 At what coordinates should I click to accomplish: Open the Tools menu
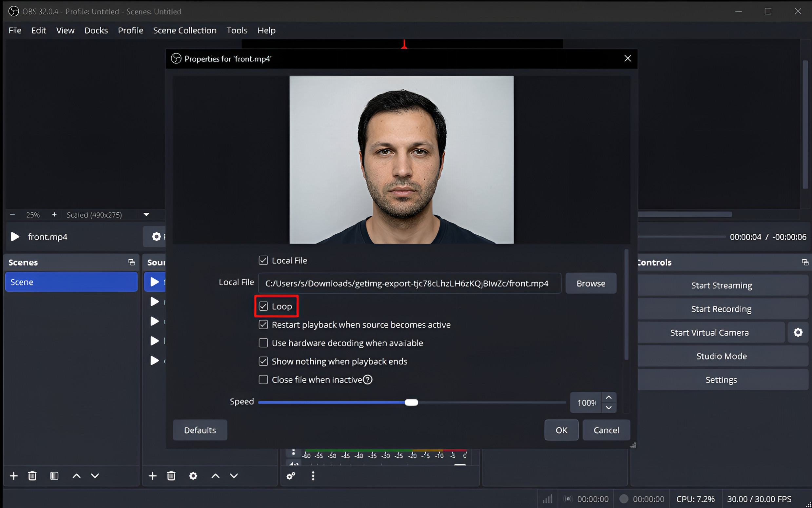tap(237, 30)
